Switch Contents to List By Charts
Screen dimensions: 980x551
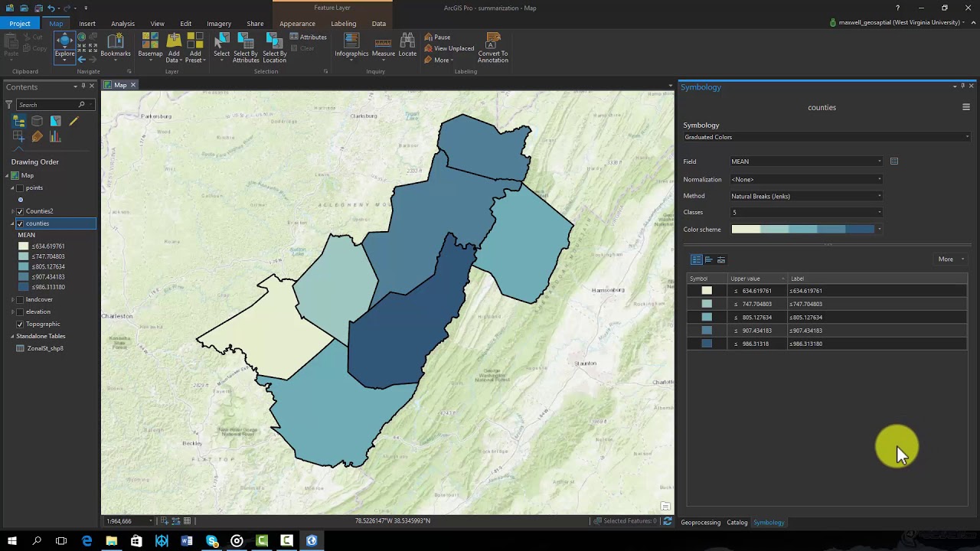(x=56, y=137)
